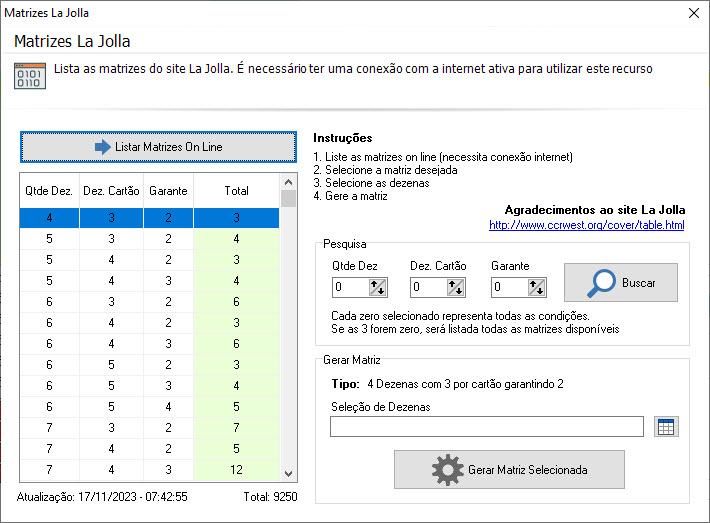Screen dimensions: 710x523
Task: Click the Garante column header
Action: pyautogui.click(x=168, y=191)
